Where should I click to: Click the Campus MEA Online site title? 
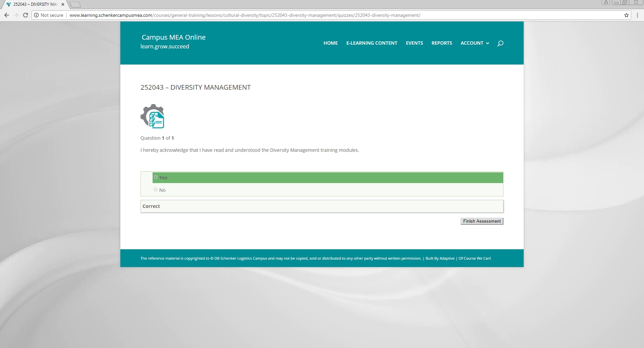click(x=173, y=37)
